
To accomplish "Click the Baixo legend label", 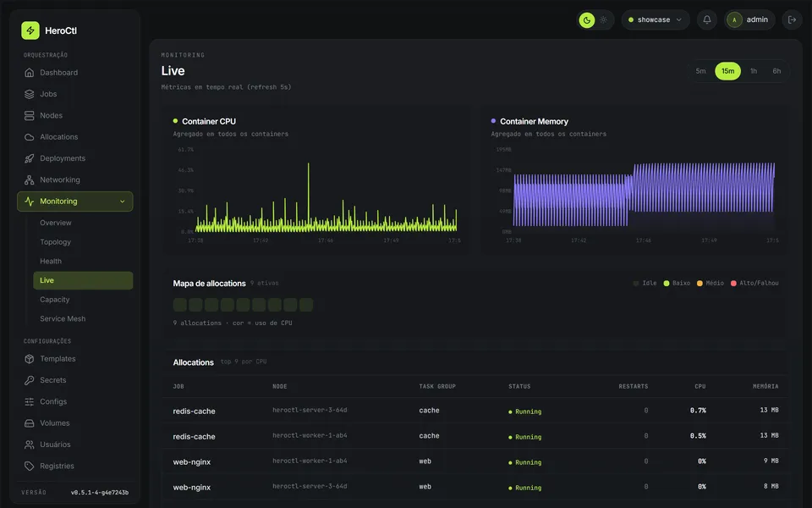I will pos(681,284).
